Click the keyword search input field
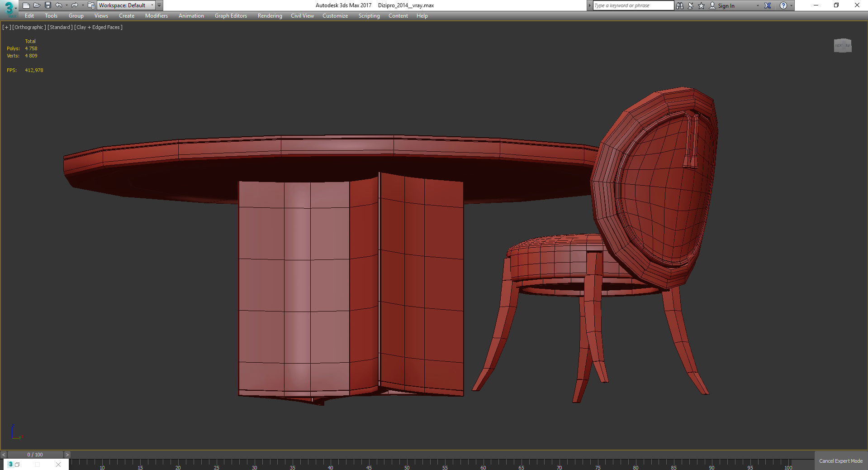This screenshot has height=470, width=868. 633,5
